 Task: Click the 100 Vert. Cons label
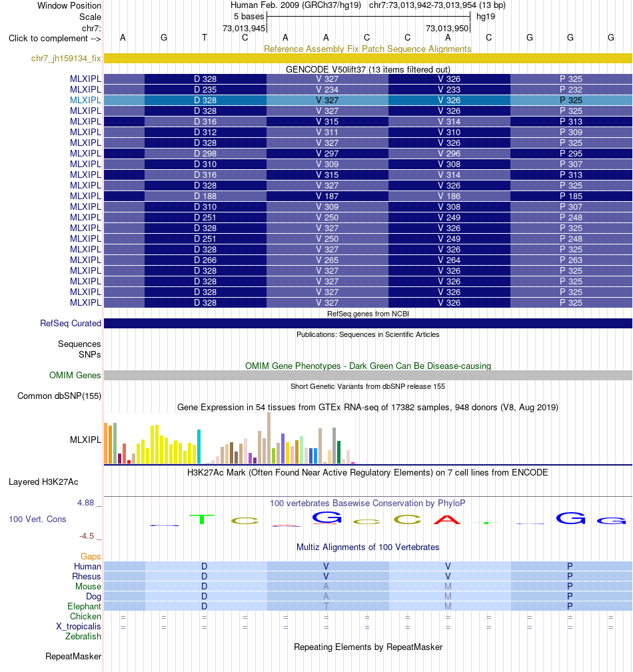(x=37, y=519)
